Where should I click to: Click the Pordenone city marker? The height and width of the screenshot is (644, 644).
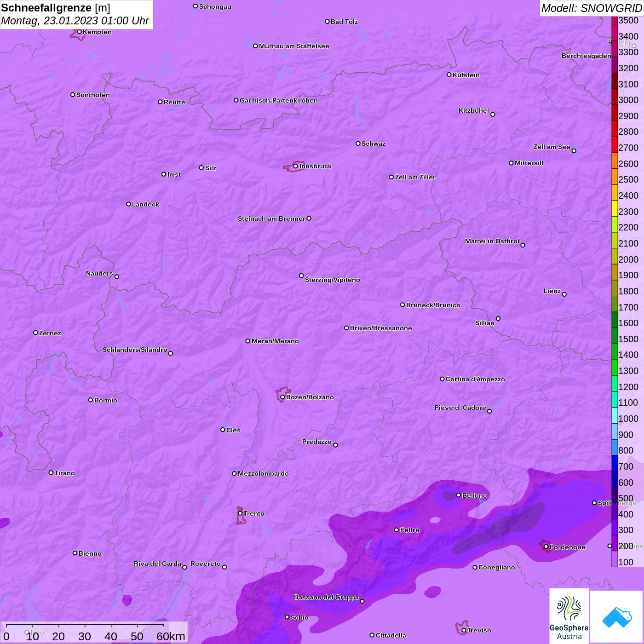pos(546,547)
